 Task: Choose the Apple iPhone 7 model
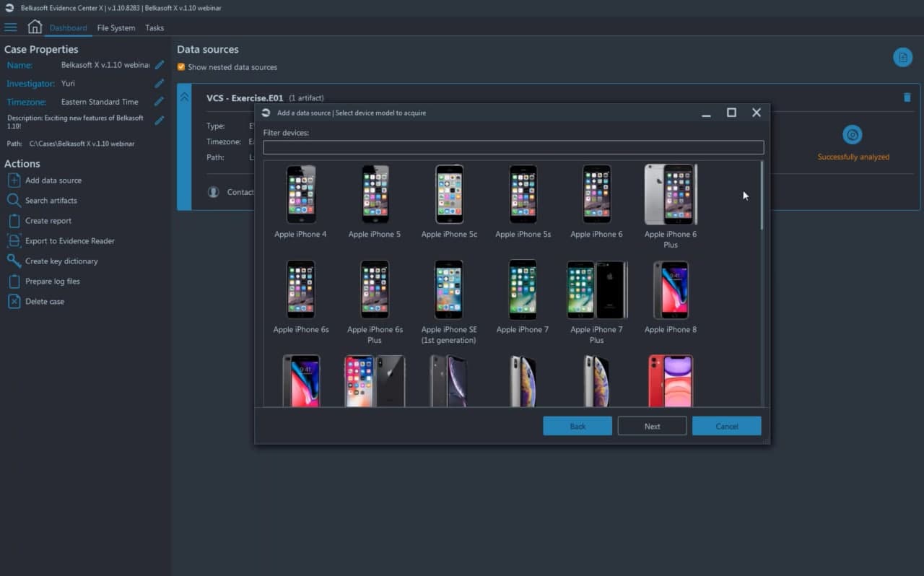pos(523,297)
